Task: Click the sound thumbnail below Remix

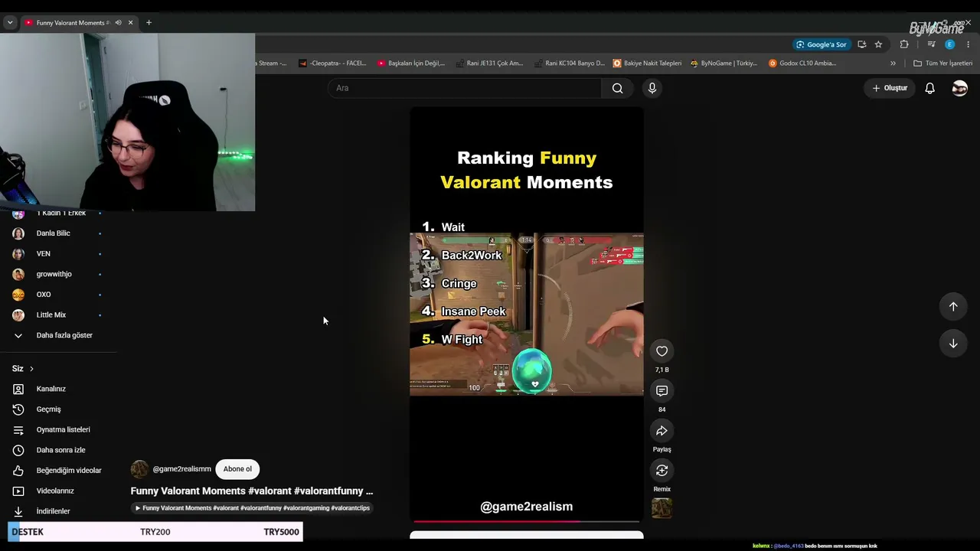Action: point(661,508)
